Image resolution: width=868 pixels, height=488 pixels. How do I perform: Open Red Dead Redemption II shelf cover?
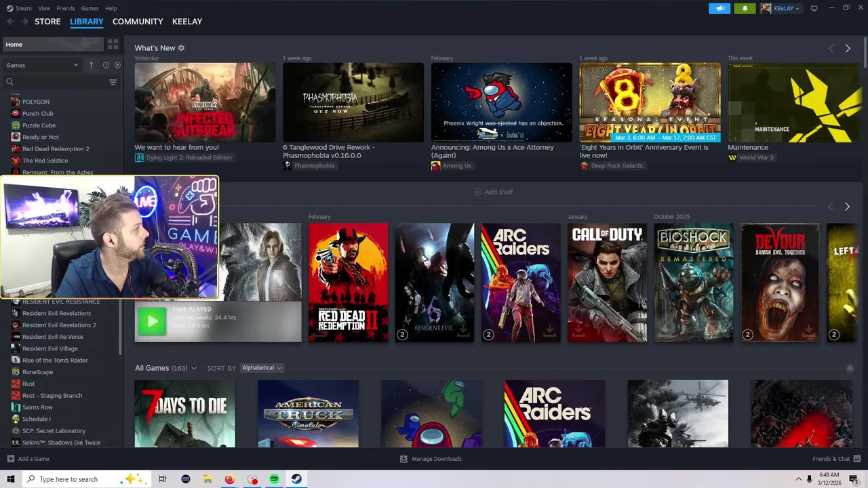pyautogui.click(x=349, y=283)
